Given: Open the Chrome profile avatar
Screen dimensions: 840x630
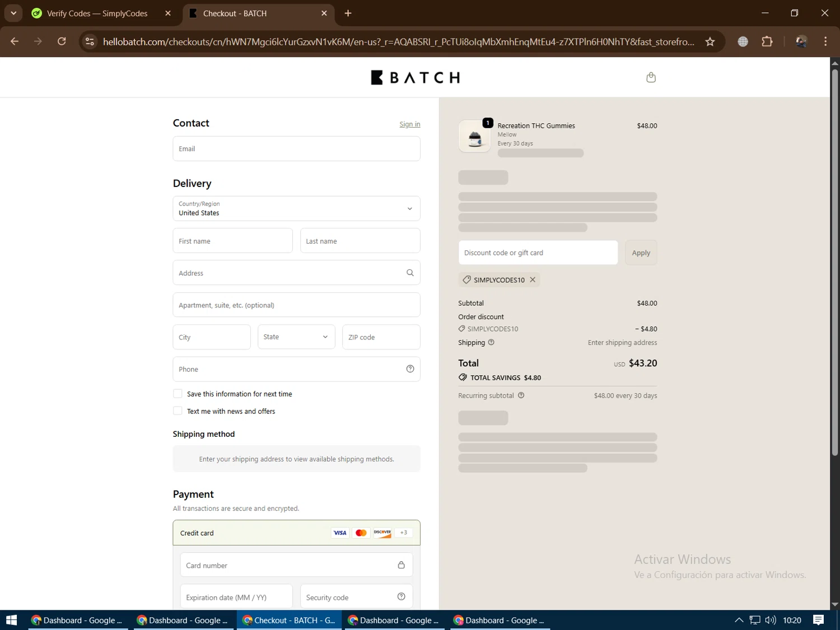Looking at the screenshot, I should [801, 41].
